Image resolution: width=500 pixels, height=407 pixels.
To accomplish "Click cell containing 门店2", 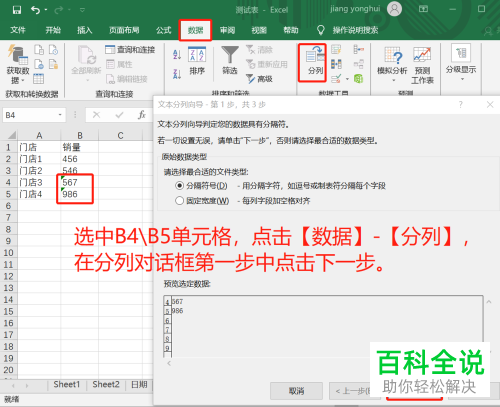I will [x=39, y=170].
